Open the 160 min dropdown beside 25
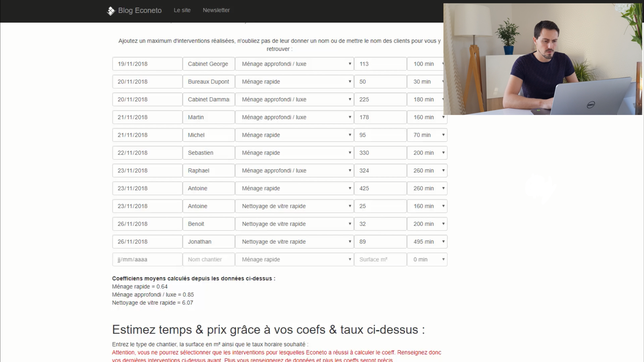 point(427,206)
